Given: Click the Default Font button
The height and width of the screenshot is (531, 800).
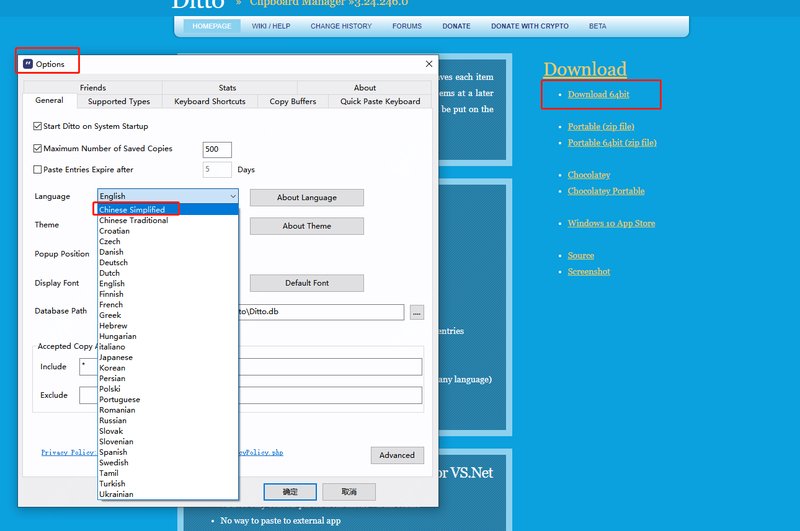Looking at the screenshot, I should coord(306,283).
